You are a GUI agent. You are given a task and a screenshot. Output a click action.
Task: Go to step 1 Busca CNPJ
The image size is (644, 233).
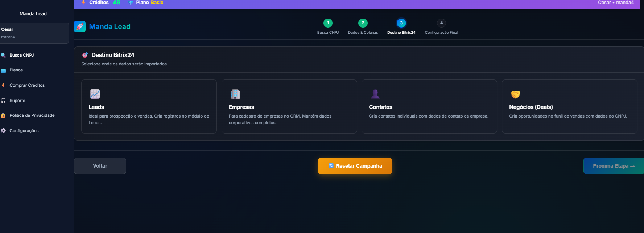point(328,23)
